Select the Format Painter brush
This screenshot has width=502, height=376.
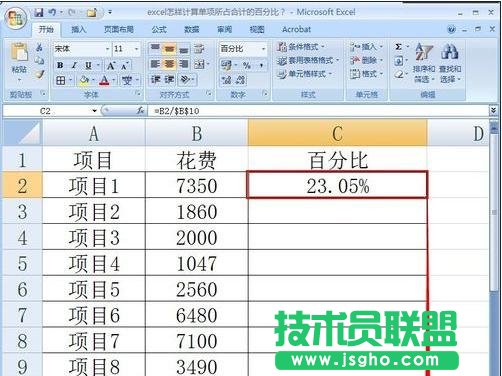pyautogui.click(x=39, y=74)
